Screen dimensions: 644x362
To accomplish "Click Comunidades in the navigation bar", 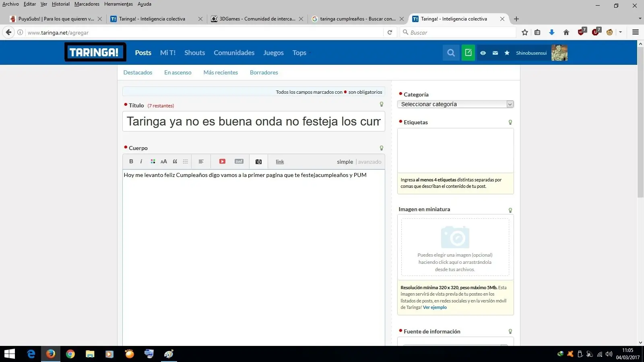I will [234, 53].
